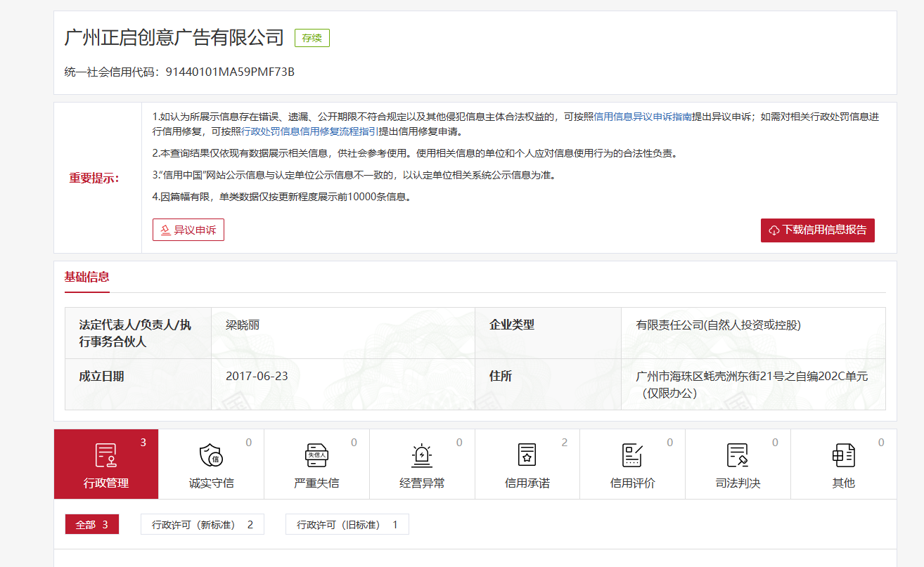Viewport: 924px width, 567px height.
Task: Filter by 行政许可（新标准）
Action: [x=203, y=525]
